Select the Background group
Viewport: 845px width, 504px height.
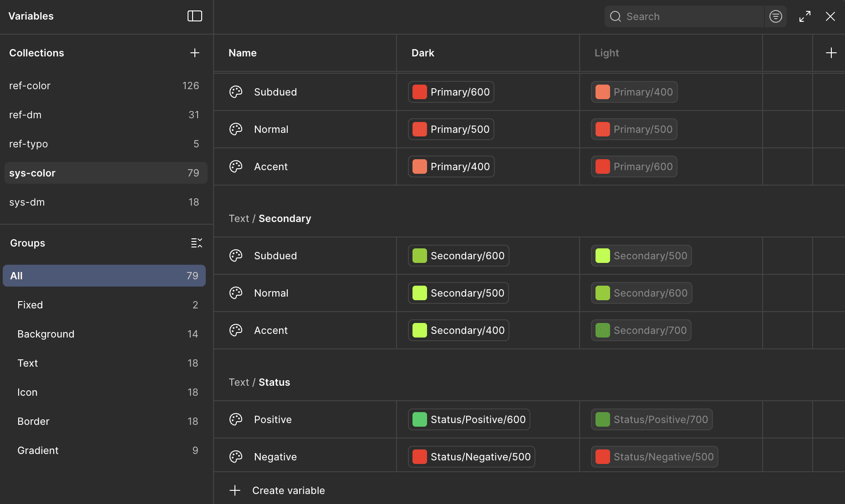coord(104,334)
